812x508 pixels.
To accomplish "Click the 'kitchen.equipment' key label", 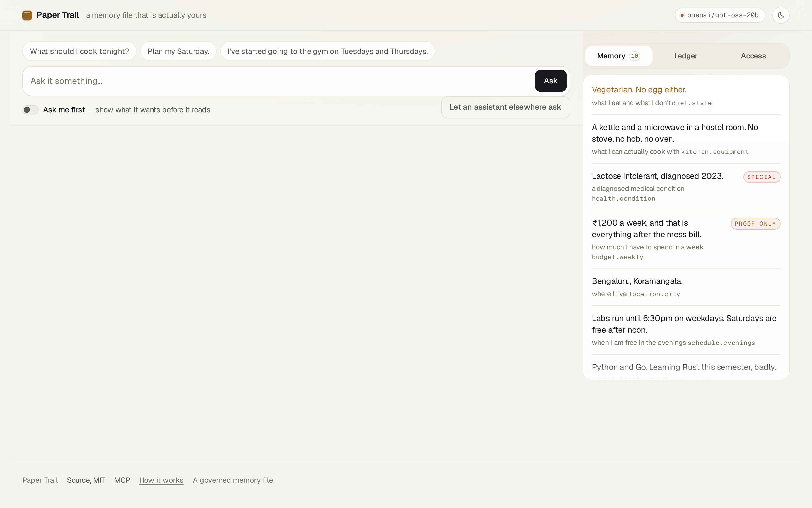I will coord(715,152).
